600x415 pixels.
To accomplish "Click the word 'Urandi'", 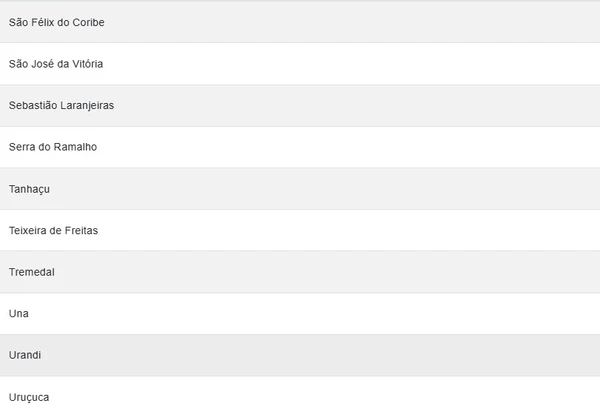I will pyautogui.click(x=25, y=356).
